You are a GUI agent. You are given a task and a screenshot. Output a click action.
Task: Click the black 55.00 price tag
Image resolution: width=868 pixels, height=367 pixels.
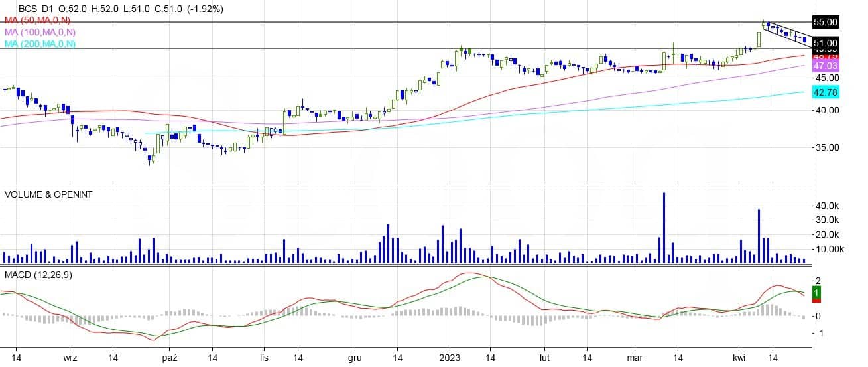826,22
